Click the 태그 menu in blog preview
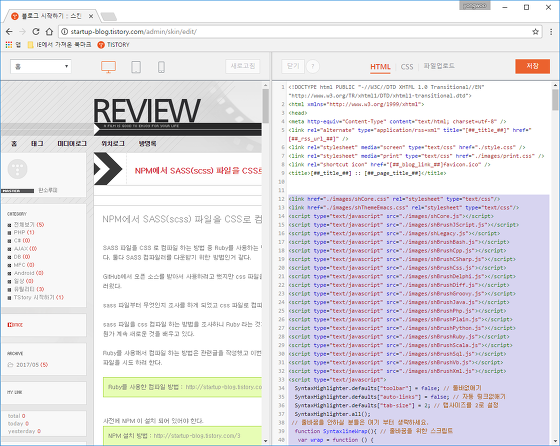 click(37, 144)
